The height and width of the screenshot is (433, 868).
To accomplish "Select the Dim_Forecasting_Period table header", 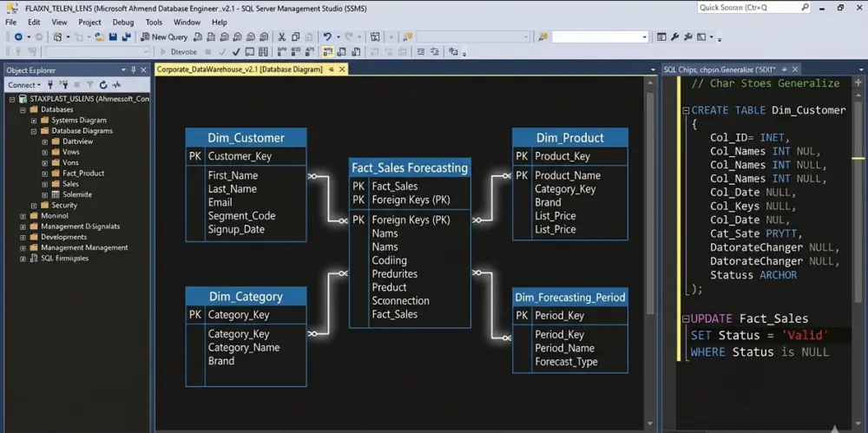I will tap(570, 298).
